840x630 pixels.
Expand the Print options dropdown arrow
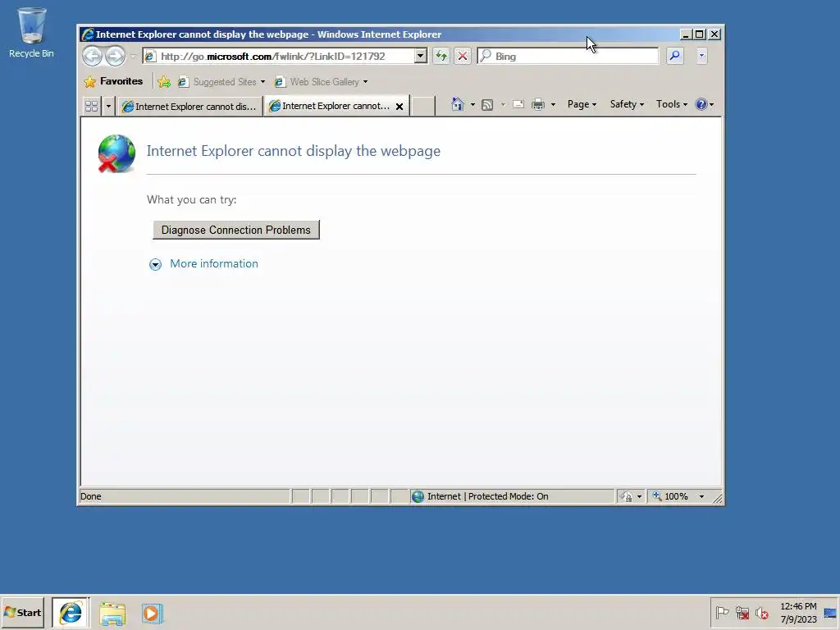(x=553, y=104)
